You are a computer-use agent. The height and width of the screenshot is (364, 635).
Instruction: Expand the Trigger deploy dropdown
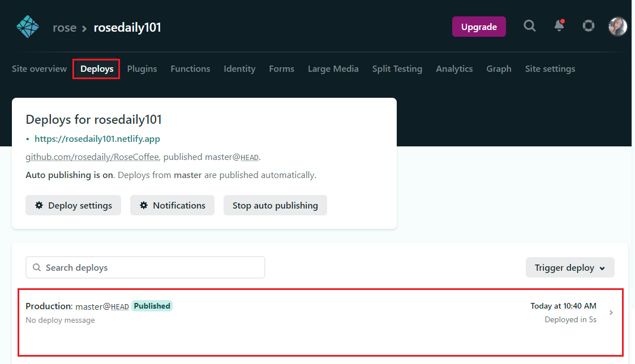click(570, 267)
